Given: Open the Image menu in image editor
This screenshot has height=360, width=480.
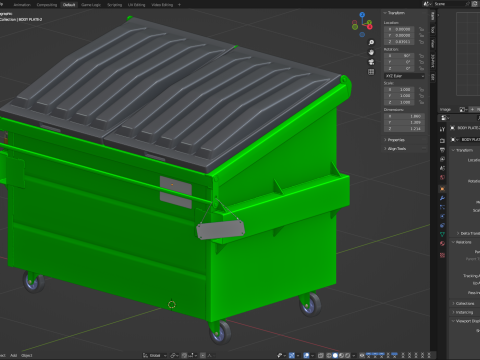Looking at the screenshot, I should [445, 109].
